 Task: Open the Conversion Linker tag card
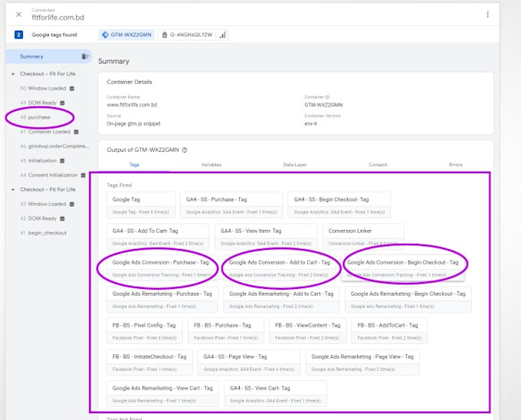point(363,237)
